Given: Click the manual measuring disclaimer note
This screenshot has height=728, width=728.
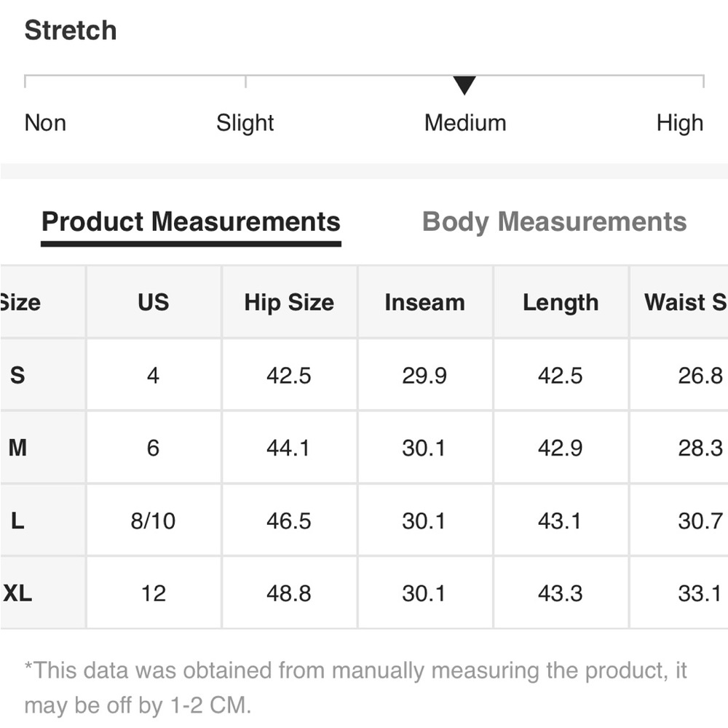Looking at the screenshot, I should [356, 688].
